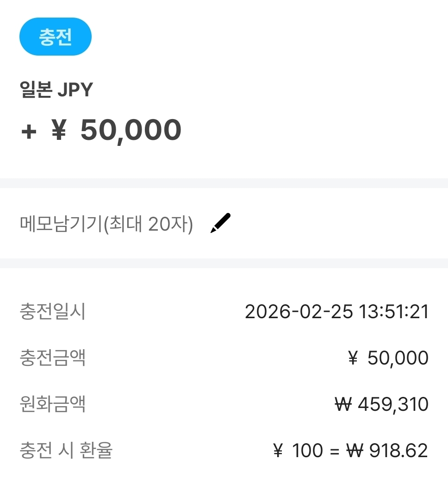Click the large 50,000 amount in header
Screen dimensions: 448x484
pyautogui.click(x=131, y=130)
